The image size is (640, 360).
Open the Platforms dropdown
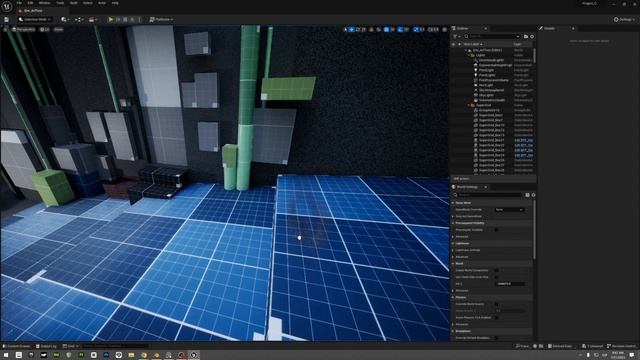pyautogui.click(x=161, y=20)
